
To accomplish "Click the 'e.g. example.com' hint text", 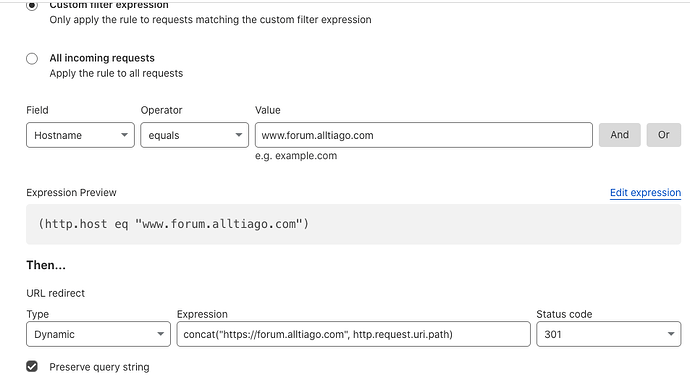I will [x=296, y=156].
